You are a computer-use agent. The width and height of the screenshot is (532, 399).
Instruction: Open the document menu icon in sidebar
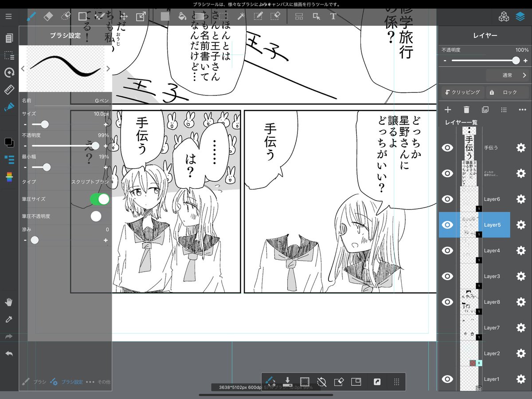coord(9,39)
